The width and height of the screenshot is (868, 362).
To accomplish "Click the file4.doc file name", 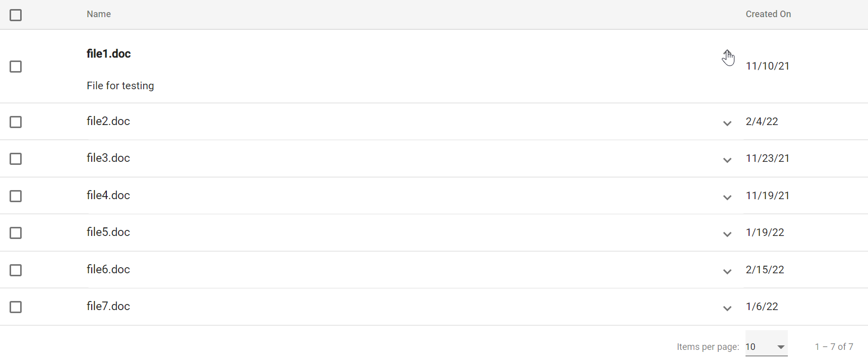I will (x=108, y=195).
